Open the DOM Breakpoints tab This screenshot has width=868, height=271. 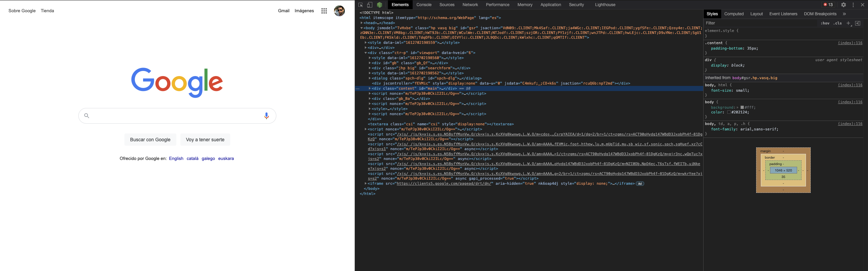click(820, 14)
